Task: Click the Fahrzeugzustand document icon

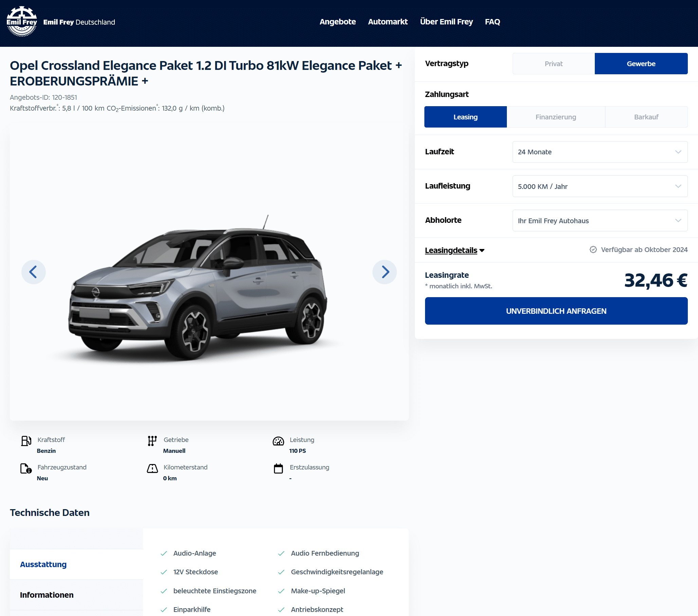Action: (x=26, y=468)
